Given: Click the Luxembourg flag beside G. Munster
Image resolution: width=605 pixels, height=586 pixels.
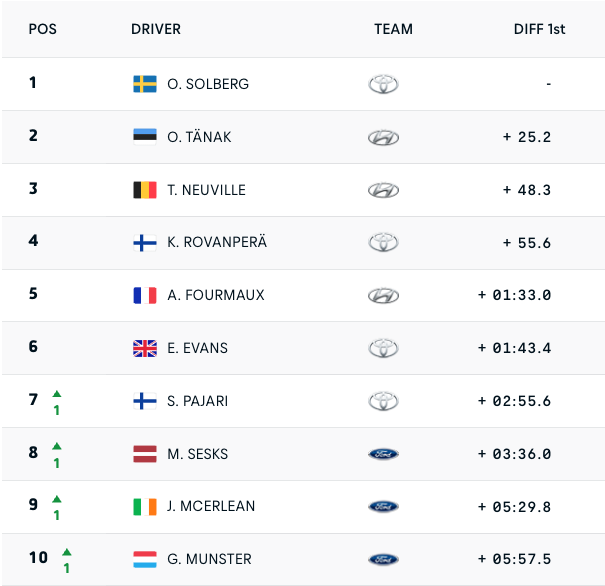Looking at the screenshot, I should (145, 559).
